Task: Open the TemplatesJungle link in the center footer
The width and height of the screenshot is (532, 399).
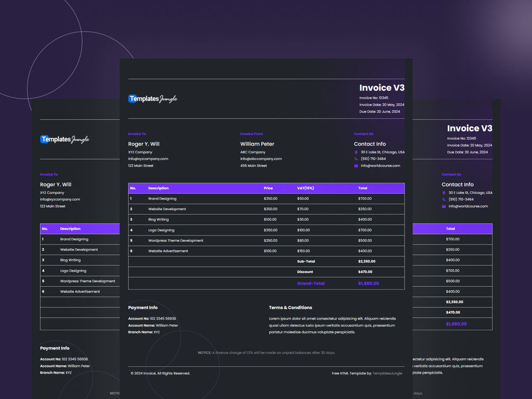Action: (387, 373)
